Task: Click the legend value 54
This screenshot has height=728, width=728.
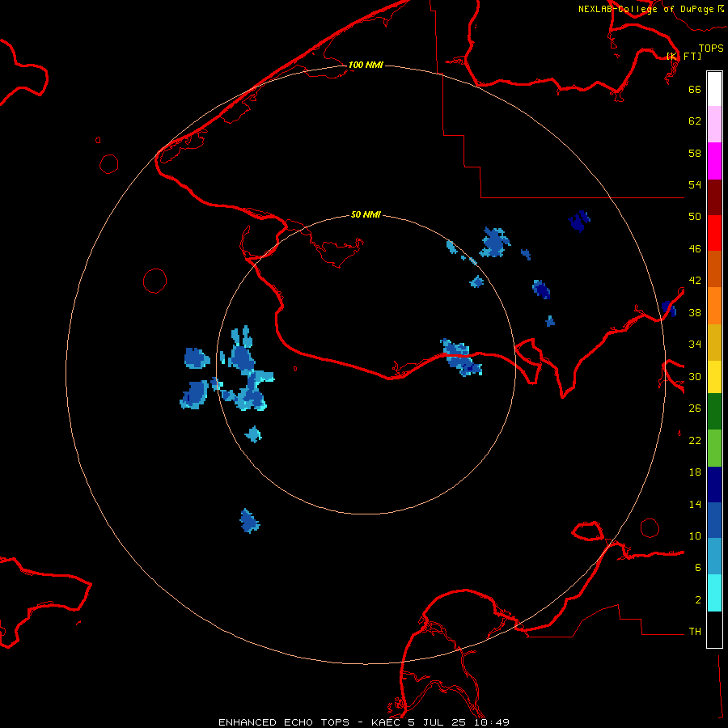Action: pos(695,184)
